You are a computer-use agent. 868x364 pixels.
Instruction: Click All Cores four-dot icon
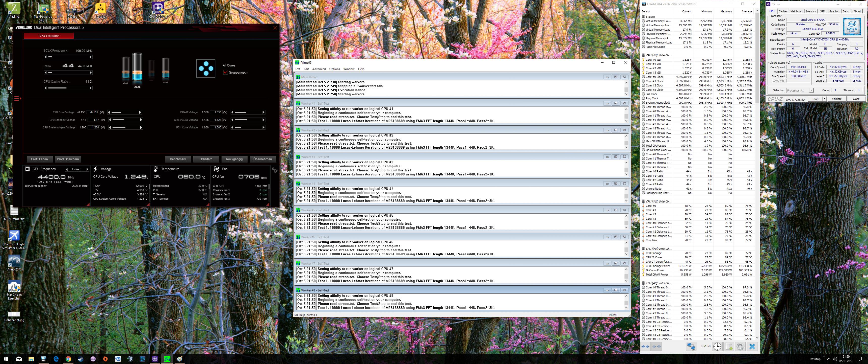pyautogui.click(x=206, y=69)
